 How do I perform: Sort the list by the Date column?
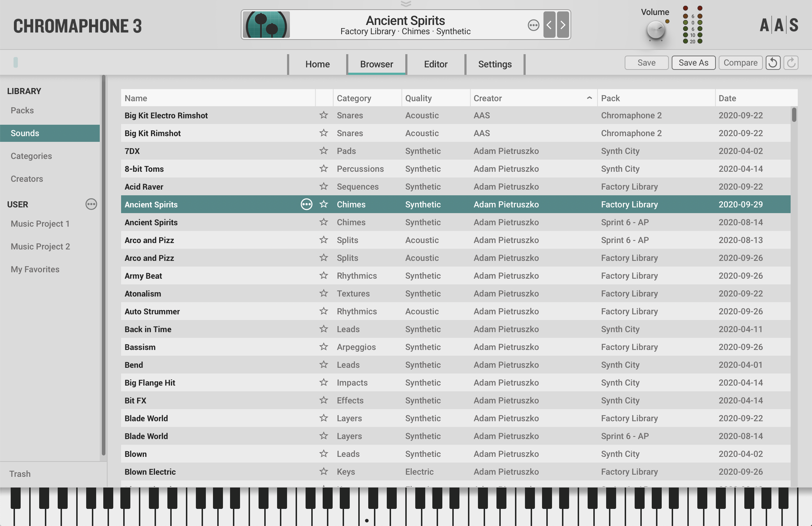727,98
